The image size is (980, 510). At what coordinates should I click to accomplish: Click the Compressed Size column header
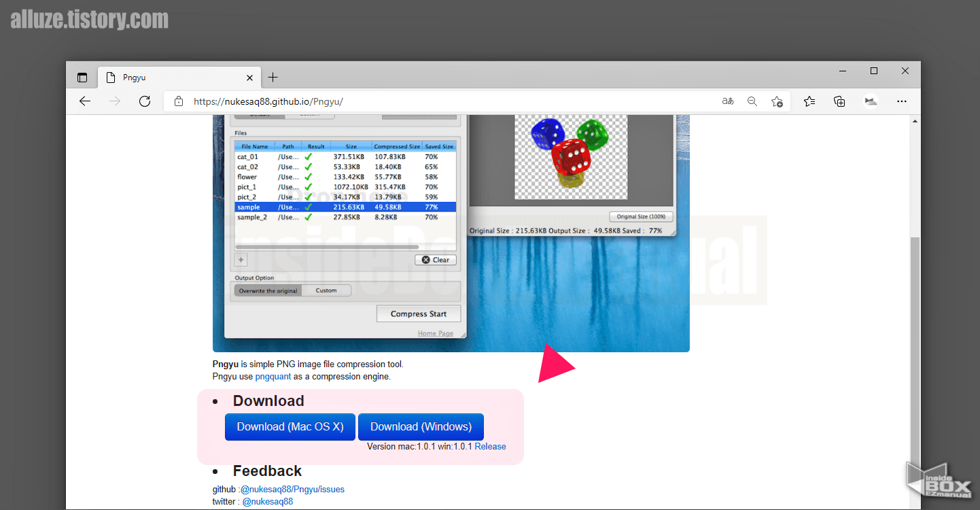click(397, 146)
